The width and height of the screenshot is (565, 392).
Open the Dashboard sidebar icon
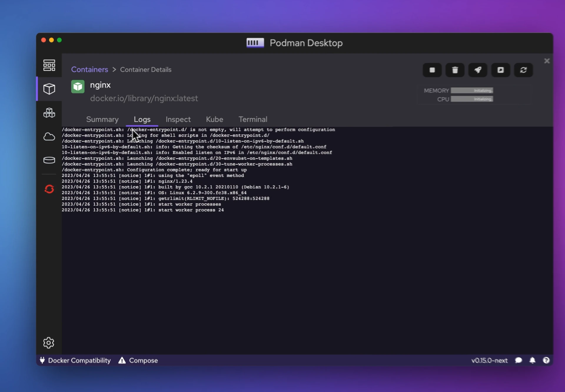click(x=49, y=65)
